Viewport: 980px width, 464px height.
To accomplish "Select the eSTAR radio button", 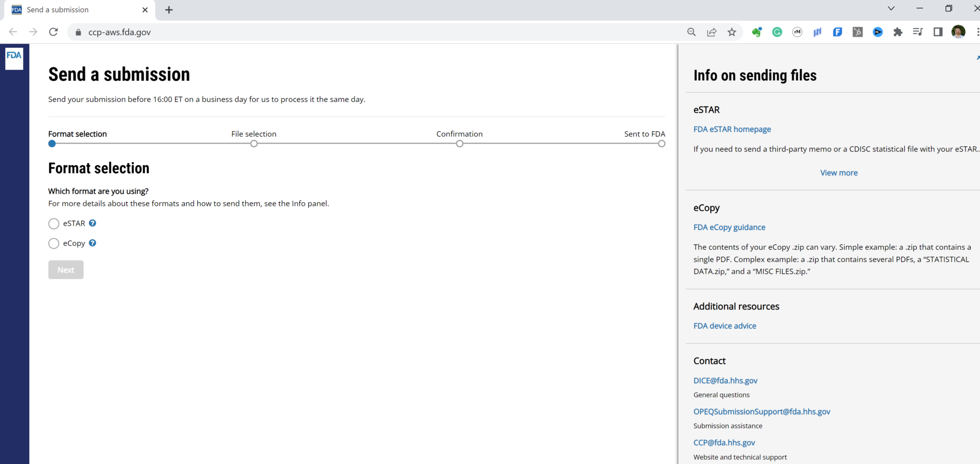I will click(x=54, y=224).
